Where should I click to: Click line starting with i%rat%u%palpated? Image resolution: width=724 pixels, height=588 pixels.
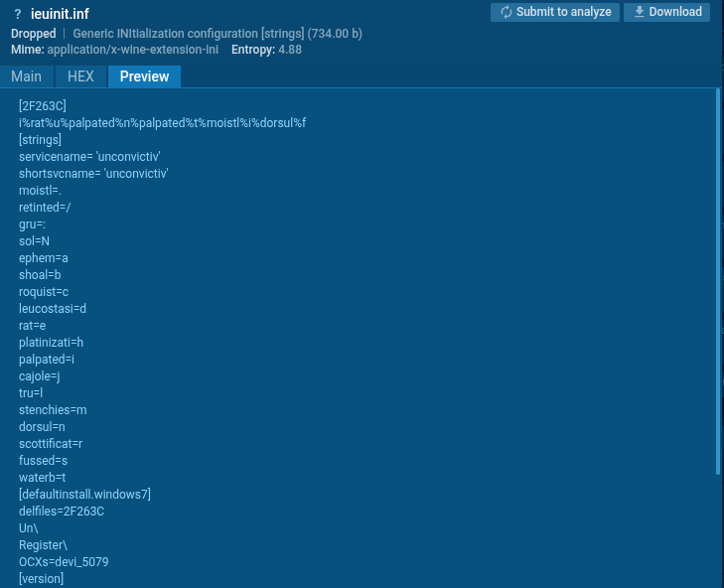[x=163, y=123]
